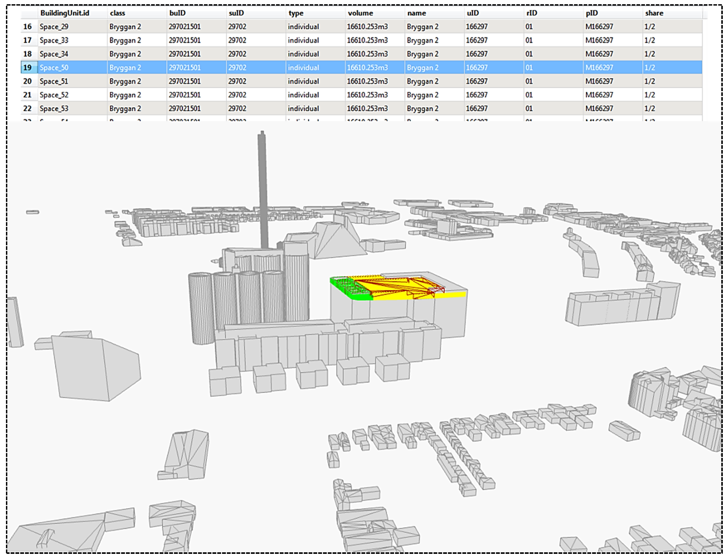Image resolution: width=728 pixels, height=560 pixels.
Task: Click the BuildingUnit.id column header
Action: coord(65,13)
